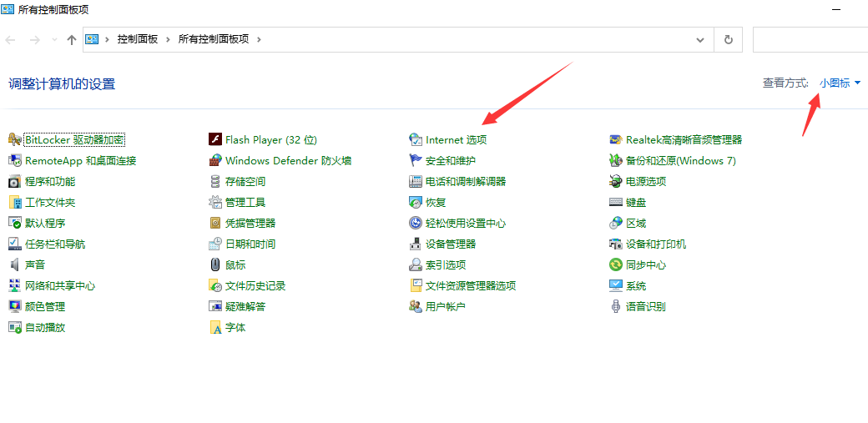Expand the address bar history dropdown arrow
Viewport: 868px width, 423px height.
pos(700,40)
